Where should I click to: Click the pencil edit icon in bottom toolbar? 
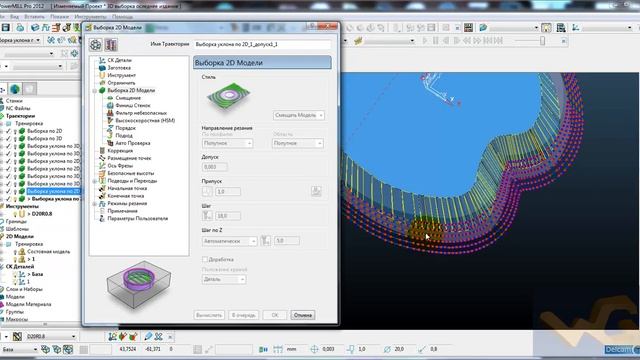[x=148, y=336]
